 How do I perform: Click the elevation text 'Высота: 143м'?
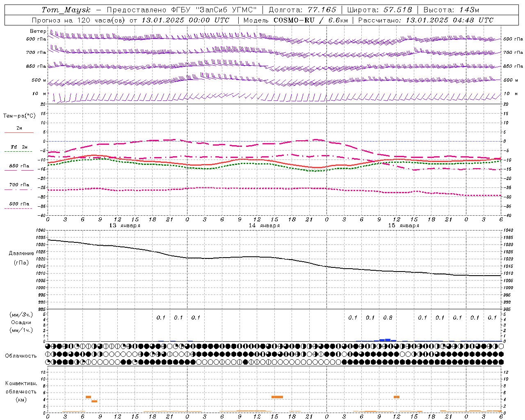451,10
